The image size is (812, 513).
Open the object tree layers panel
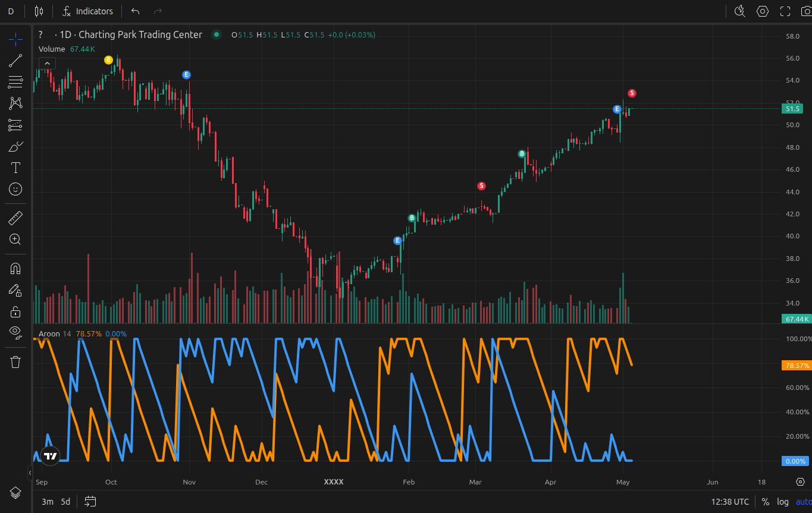click(x=15, y=493)
